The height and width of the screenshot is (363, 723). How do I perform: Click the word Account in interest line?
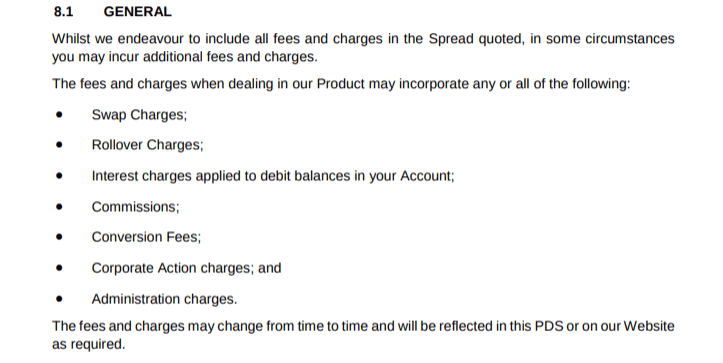427,176
